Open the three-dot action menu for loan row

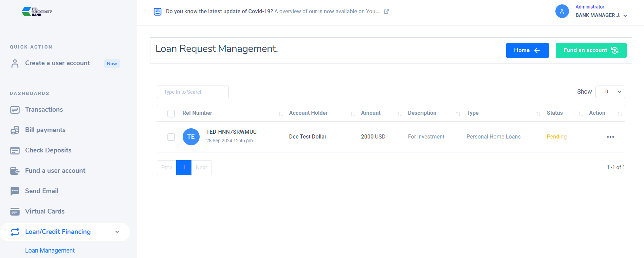(x=610, y=137)
